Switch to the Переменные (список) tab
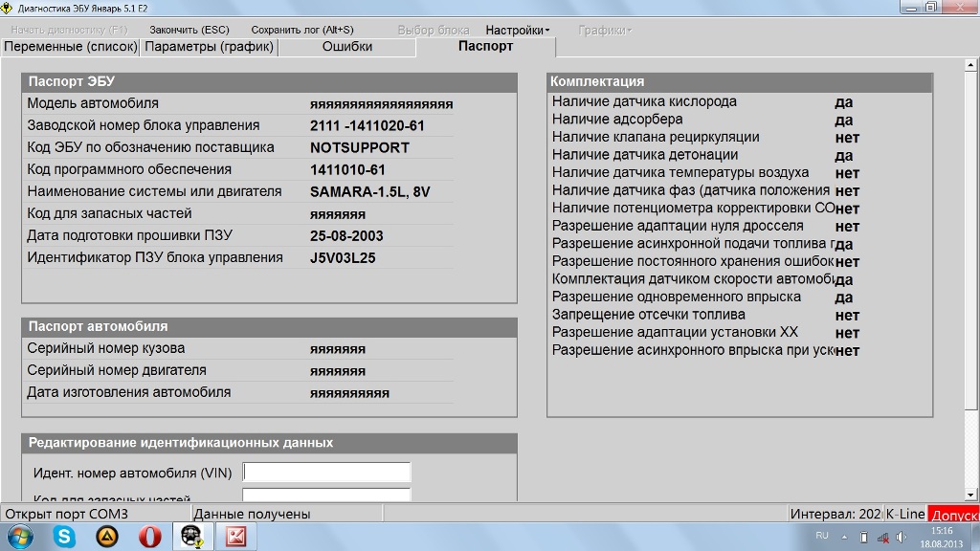The height and width of the screenshot is (551, 980). (x=70, y=46)
